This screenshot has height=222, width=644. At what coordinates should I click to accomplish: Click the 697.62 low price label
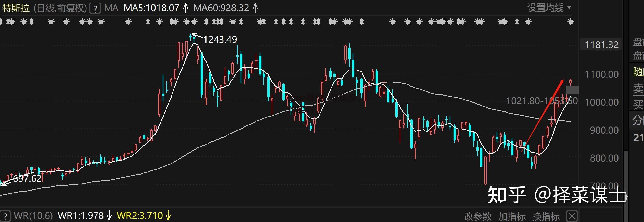[x=27, y=179]
